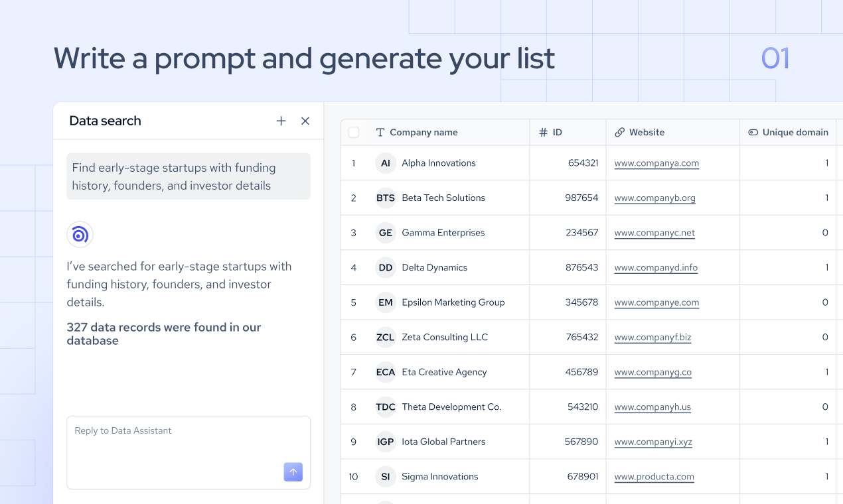Viewport: 843px width, 504px height.
Task: Click the number icon in the ID column header
Action: click(542, 132)
